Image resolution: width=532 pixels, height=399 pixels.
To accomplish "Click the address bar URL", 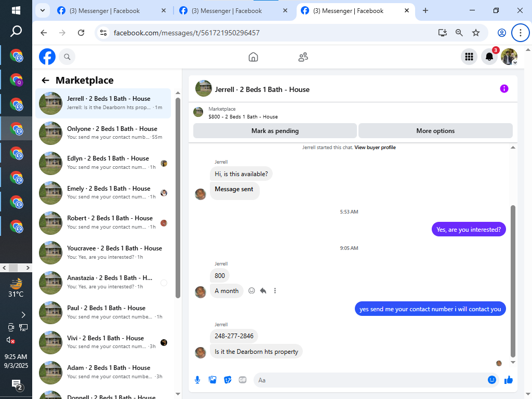I will 187,33.
